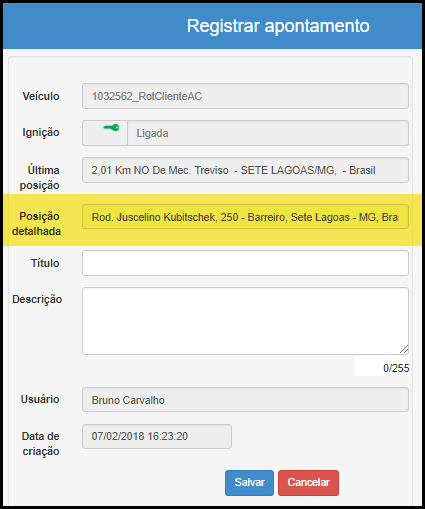Cancel the form with Cancelar button
Screen dimensions: 425x509
[308, 483]
